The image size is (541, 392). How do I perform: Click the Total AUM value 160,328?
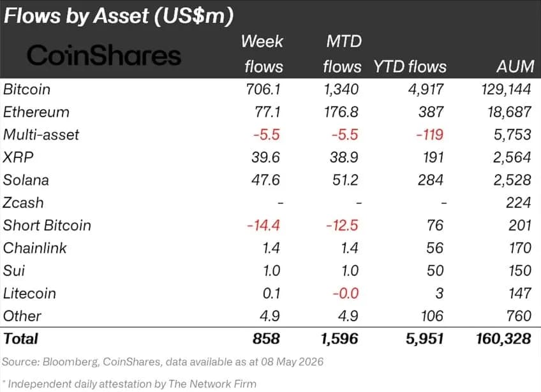coord(503,339)
